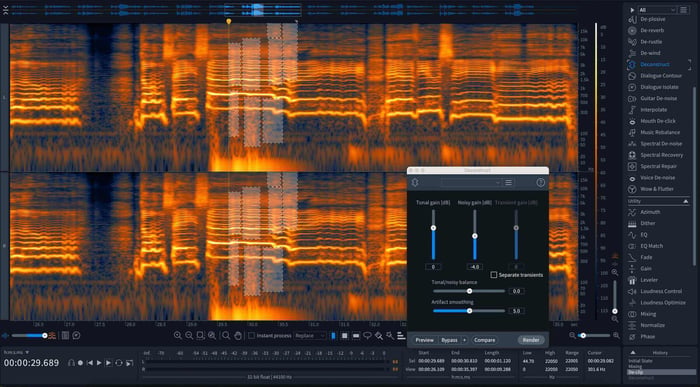Open the All module filter dropdown

coord(657,10)
